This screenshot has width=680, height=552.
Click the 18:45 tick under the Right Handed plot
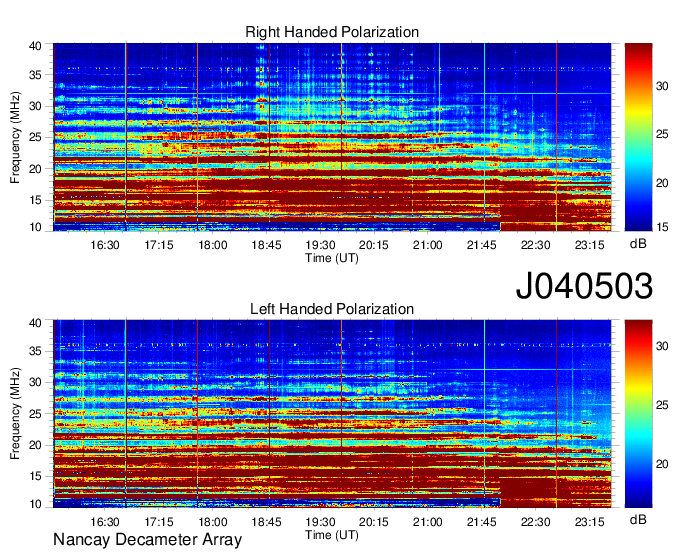pyautogui.click(x=266, y=245)
